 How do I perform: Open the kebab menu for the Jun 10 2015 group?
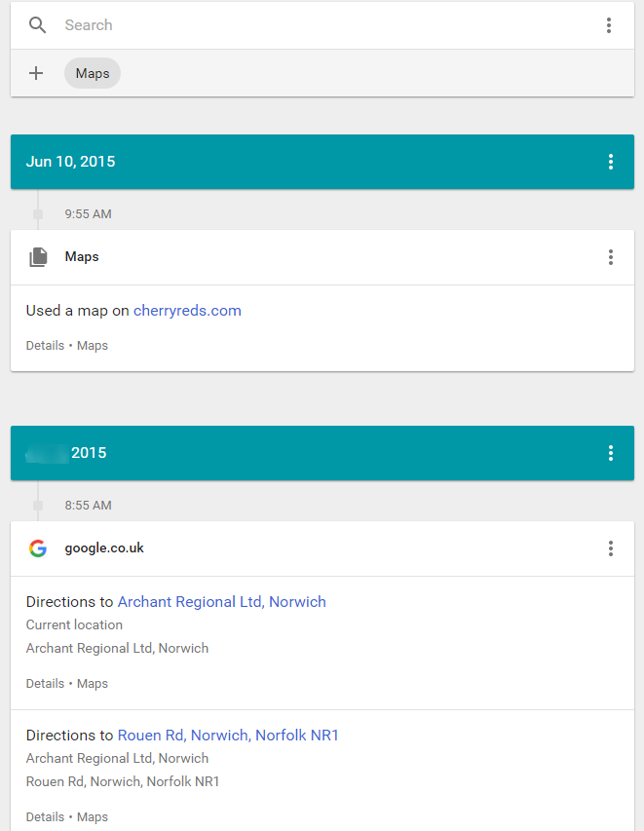611,162
